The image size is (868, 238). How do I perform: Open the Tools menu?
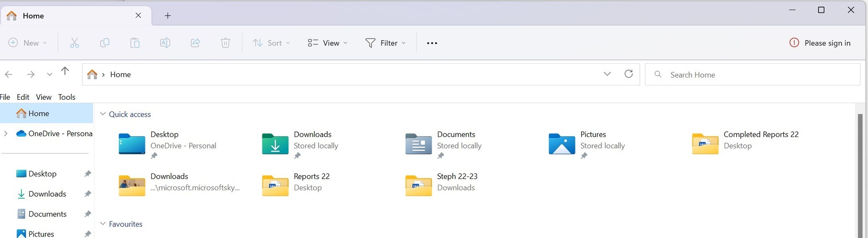(67, 97)
